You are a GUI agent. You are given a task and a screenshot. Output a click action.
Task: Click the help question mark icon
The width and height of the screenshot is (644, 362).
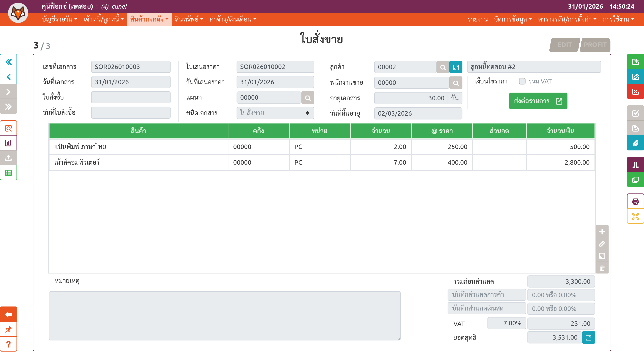[8, 344]
